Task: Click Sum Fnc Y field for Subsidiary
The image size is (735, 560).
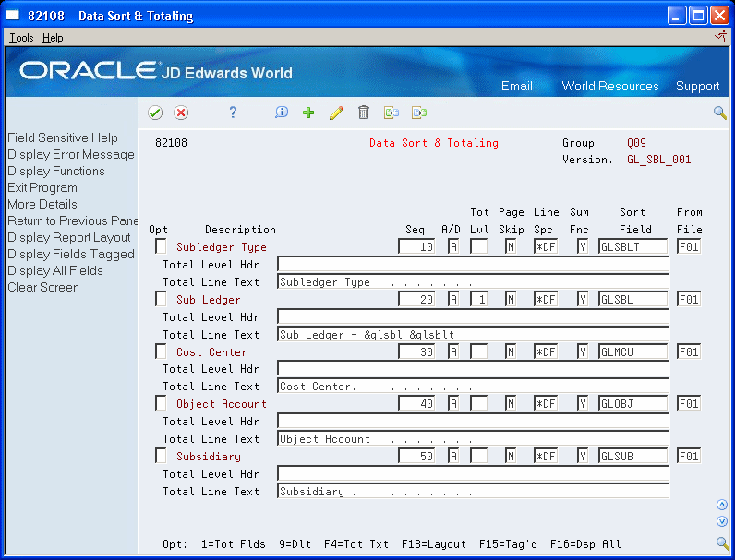Action: pos(583,456)
